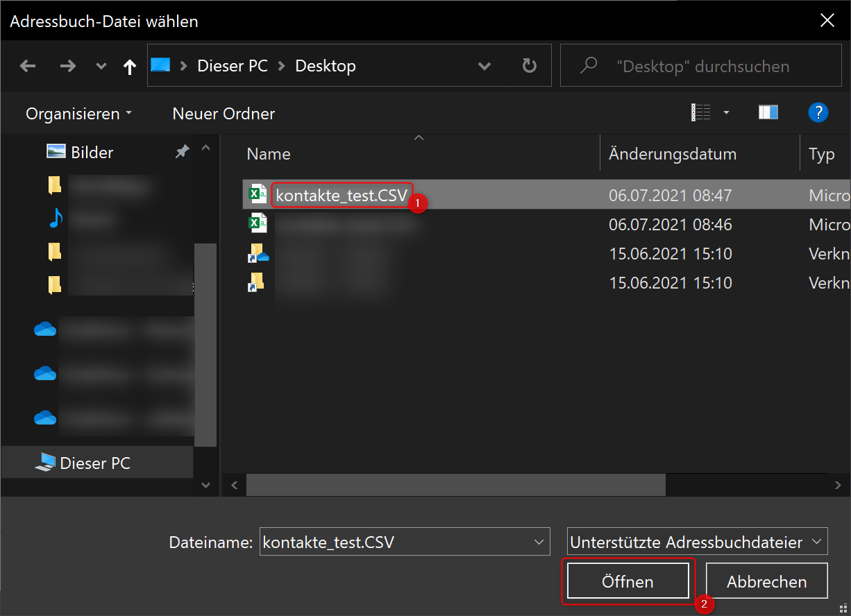Sort files by Änderungsdatum column
This screenshot has height=616, width=851.
[x=672, y=154]
